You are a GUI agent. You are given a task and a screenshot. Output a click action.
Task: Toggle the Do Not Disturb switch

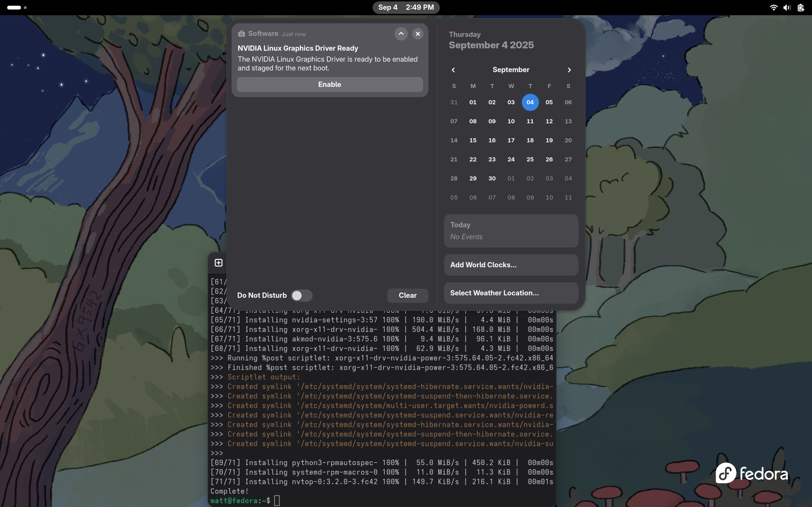[x=301, y=295]
